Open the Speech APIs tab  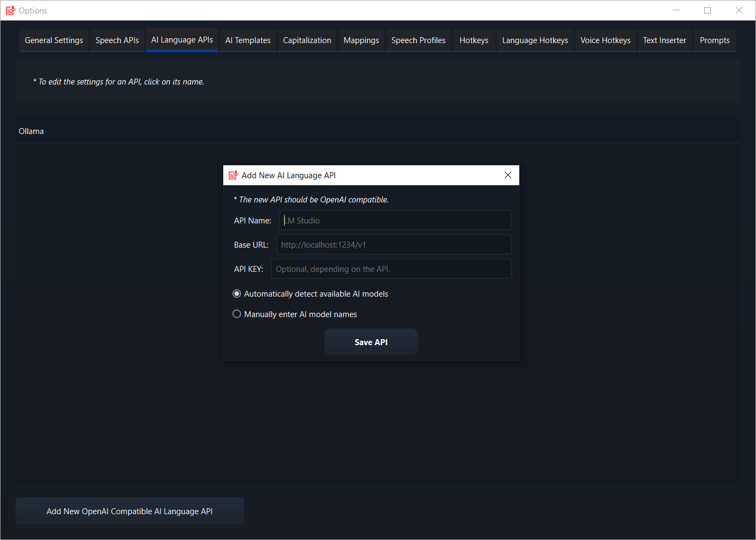117,40
